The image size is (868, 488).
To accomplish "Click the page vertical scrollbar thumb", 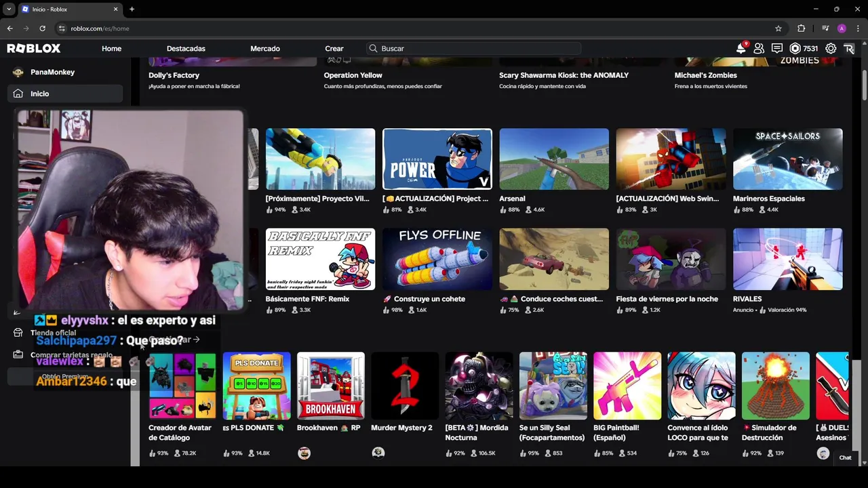I will tap(865, 85).
